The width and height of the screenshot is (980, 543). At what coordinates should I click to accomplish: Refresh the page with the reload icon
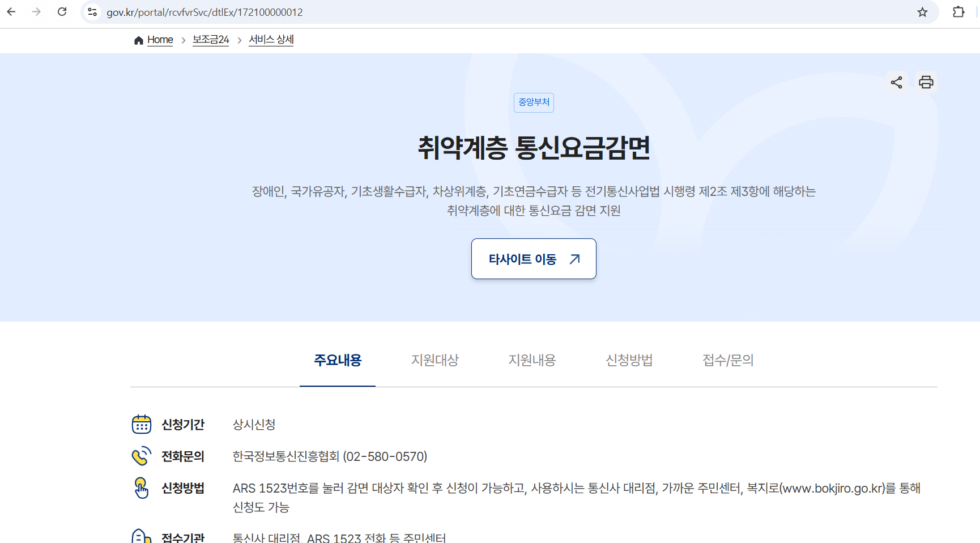[62, 11]
